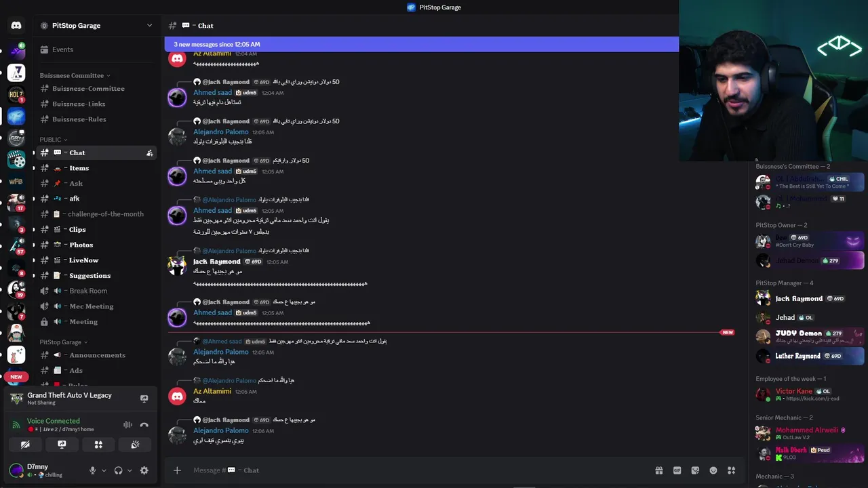Open the microphone input options arrow
This screenshot has height=488, width=868.
coord(104,470)
